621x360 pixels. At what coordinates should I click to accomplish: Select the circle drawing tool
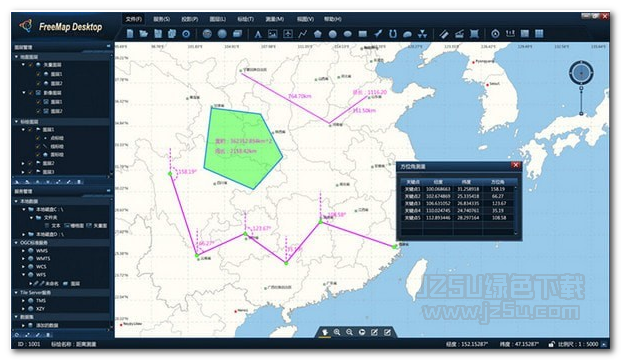tap(333, 34)
